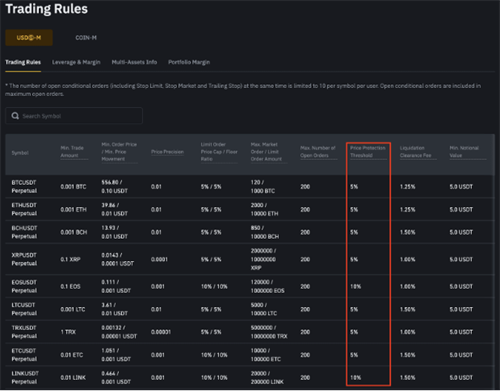Viewport: 500px width, 391px height.
Task: Click the 0.01 ETC min trade amount
Action: point(72,355)
